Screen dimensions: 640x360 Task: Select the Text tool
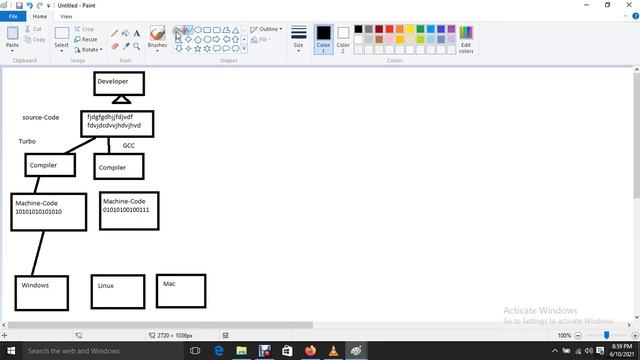tap(137, 33)
